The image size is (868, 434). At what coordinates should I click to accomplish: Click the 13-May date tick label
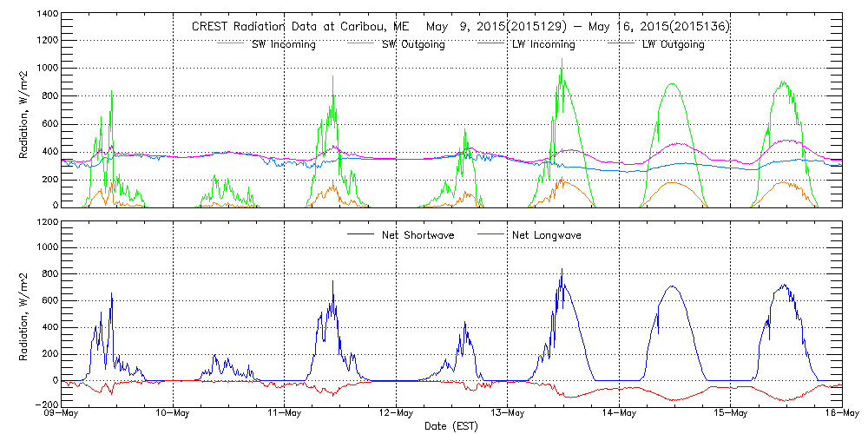pos(508,412)
